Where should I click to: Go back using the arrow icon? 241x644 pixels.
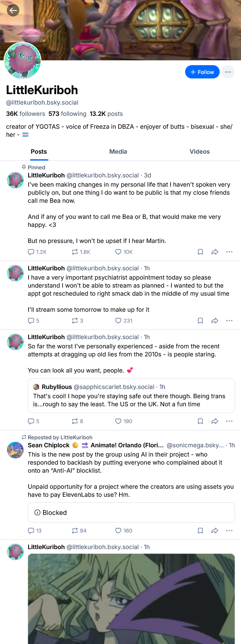[13, 10]
